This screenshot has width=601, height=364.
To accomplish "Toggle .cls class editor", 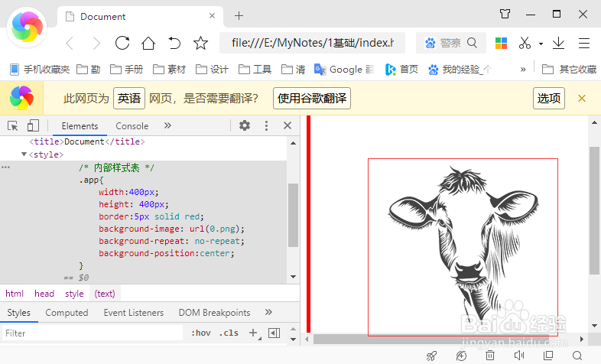I will point(229,333).
